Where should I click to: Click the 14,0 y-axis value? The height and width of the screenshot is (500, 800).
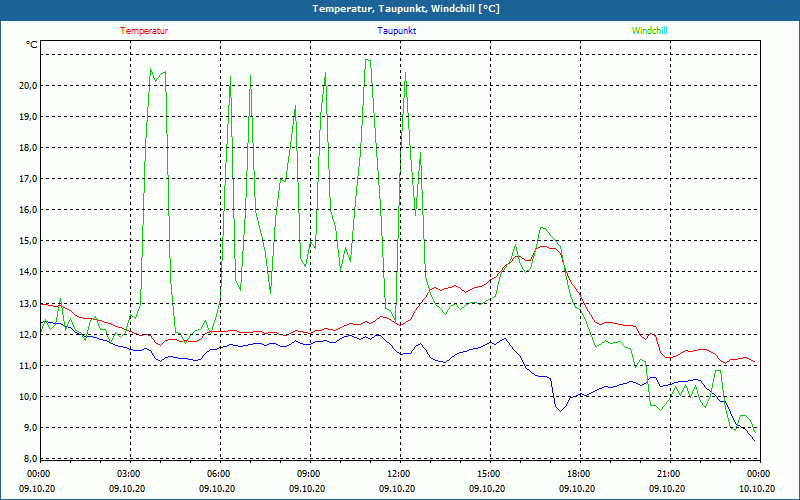pos(28,272)
